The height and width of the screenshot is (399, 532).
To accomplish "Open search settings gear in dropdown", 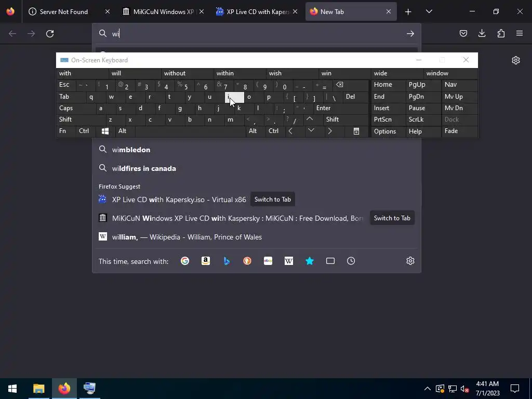I will pos(410,261).
